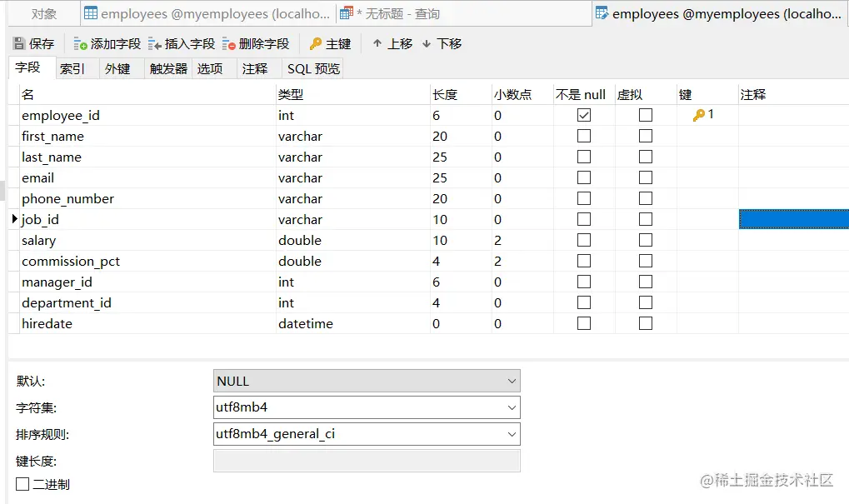The height and width of the screenshot is (504, 849).
Task: Select the job_id field name
Action: point(40,220)
